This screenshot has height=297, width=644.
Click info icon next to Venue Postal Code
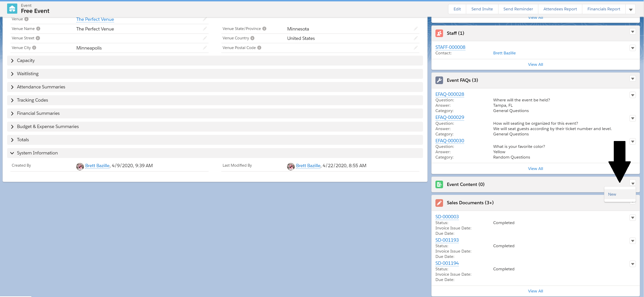pos(259,48)
